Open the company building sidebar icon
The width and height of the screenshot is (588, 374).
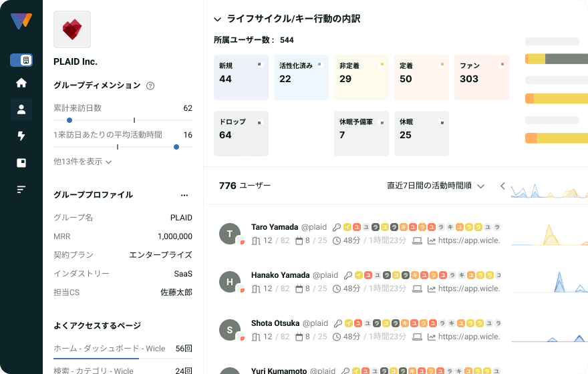point(21,60)
